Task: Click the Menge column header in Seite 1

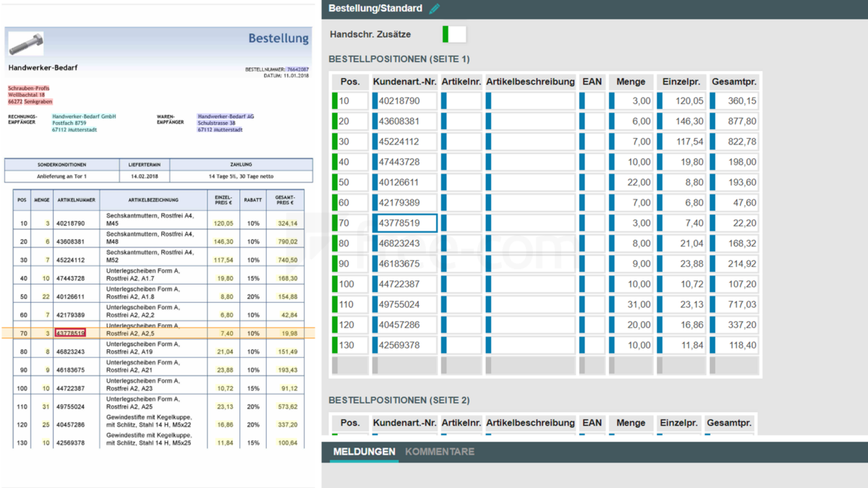Action: pyautogui.click(x=630, y=81)
